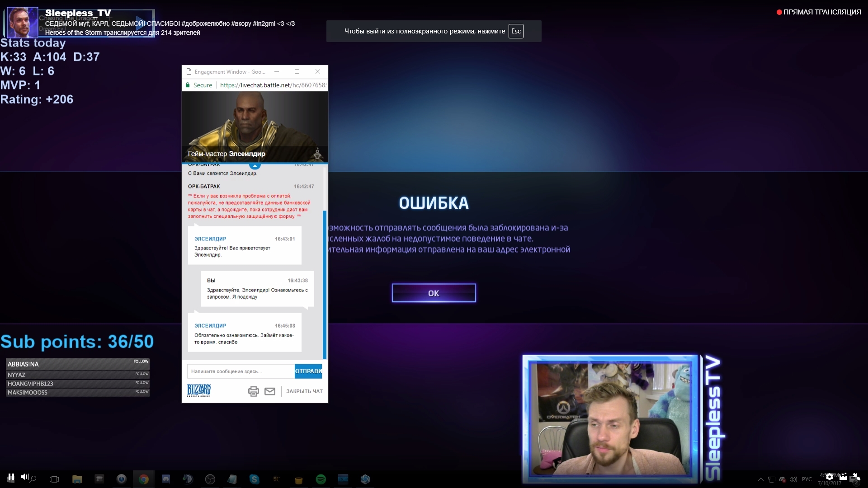The width and height of the screenshot is (868, 488).
Task: Maximize the Engagement Window
Action: point(297,71)
